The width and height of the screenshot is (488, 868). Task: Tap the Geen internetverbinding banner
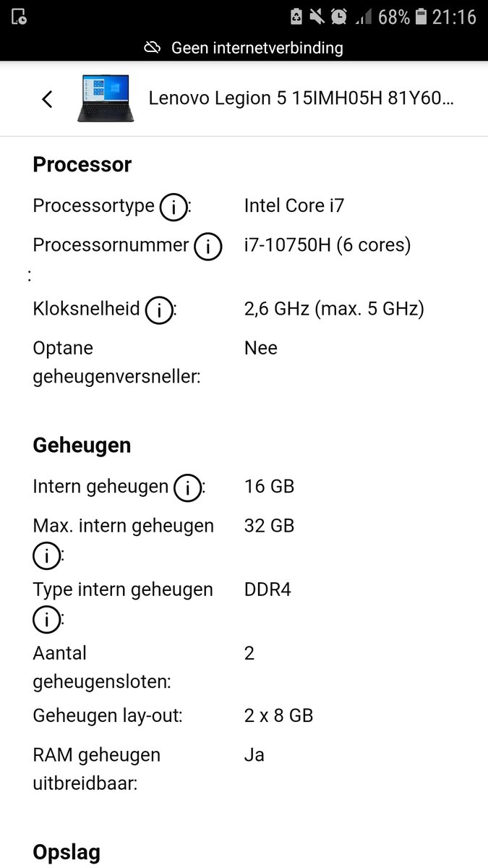pos(244,48)
